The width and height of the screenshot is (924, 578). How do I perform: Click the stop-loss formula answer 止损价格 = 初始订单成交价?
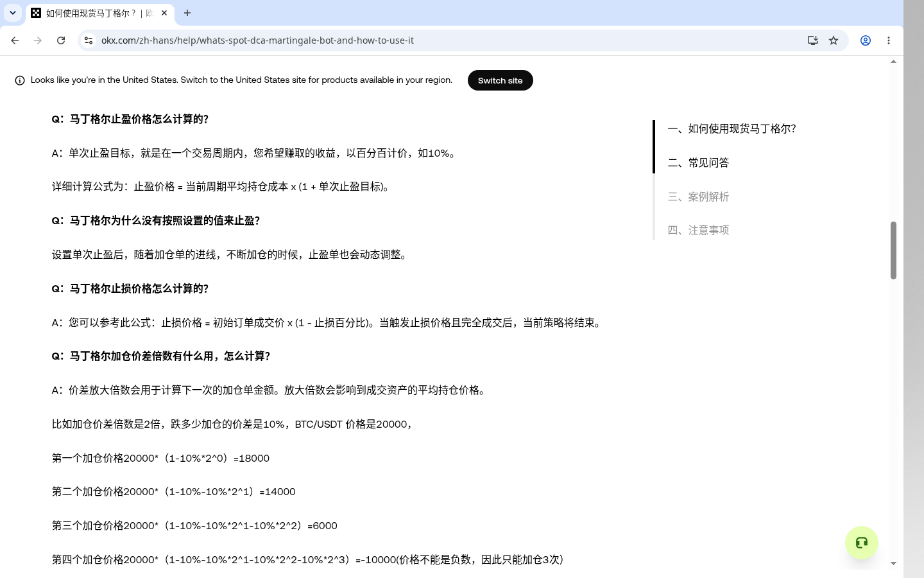click(x=328, y=322)
